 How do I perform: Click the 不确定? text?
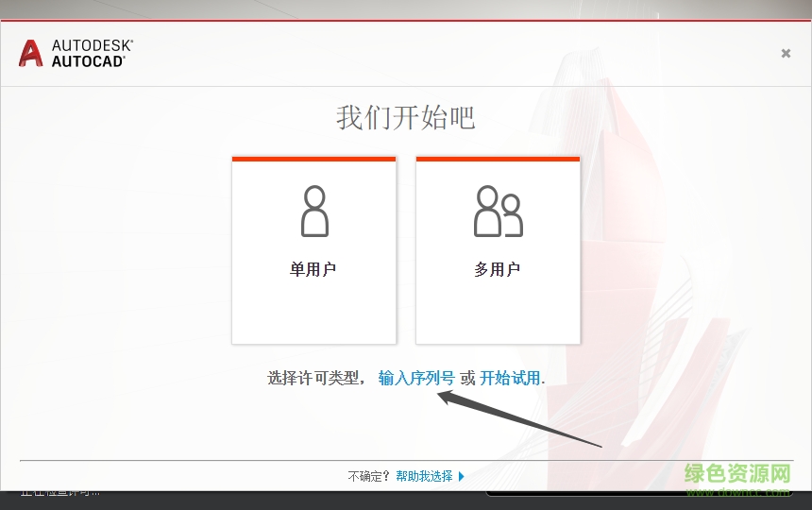(370, 477)
